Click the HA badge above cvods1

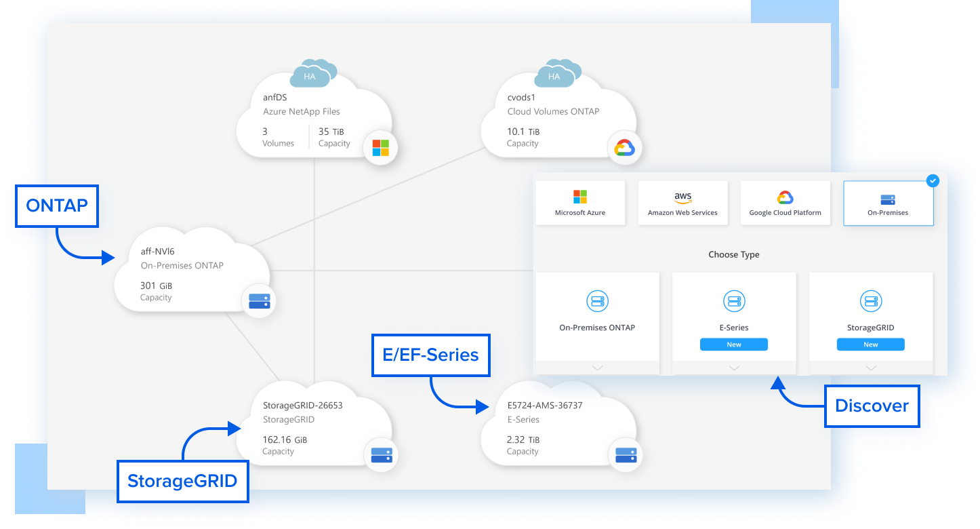[x=554, y=77]
